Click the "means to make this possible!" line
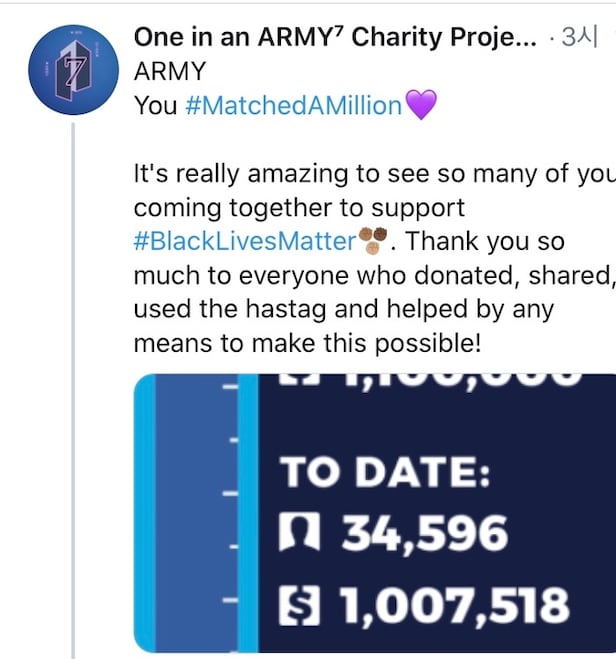The width and height of the screenshot is (616, 659). point(307,343)
